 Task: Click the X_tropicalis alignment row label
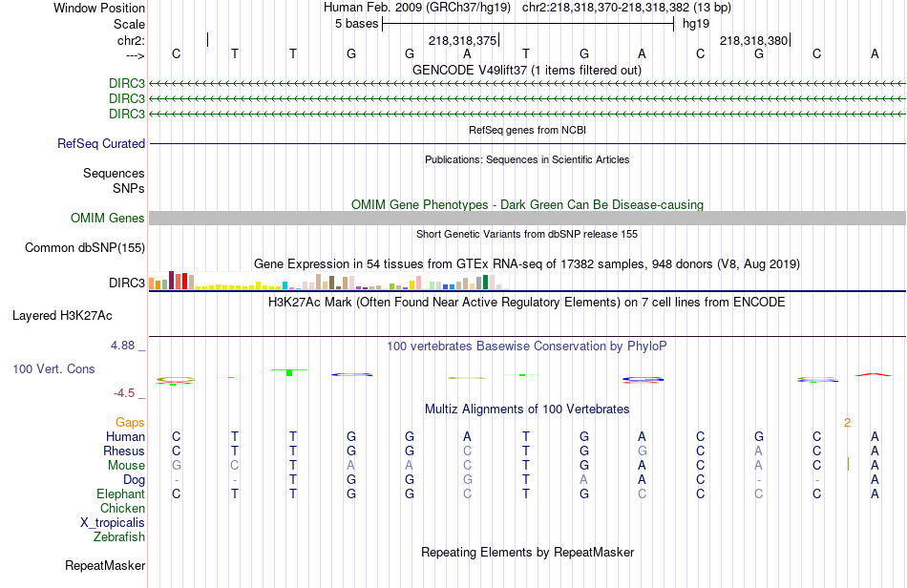click(x=113, y=523)
